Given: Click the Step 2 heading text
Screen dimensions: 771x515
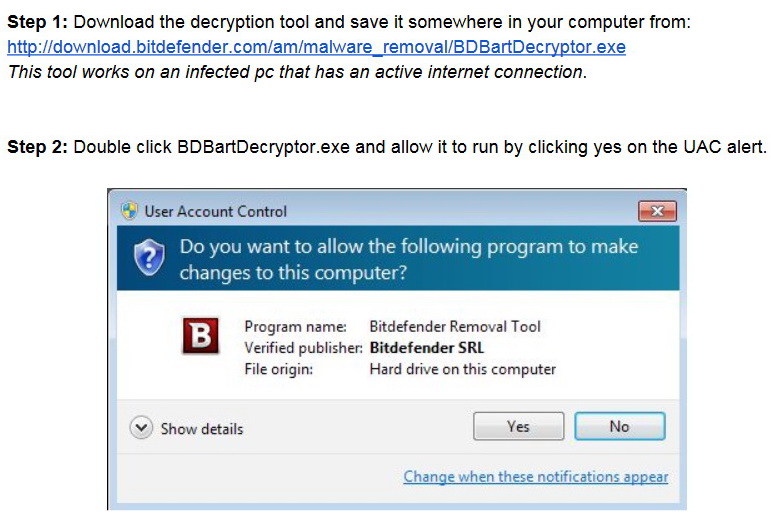Looking at the screenshot, I should point(38,147).
